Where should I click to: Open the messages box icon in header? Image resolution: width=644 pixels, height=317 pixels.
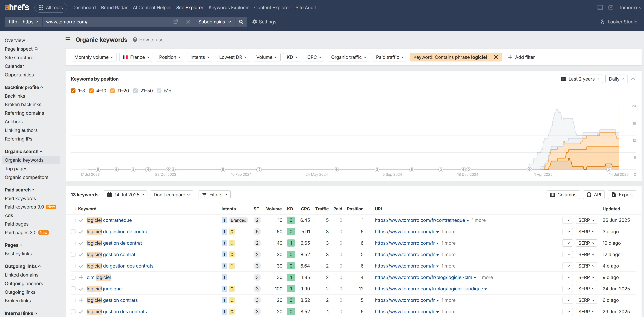[600, 7]
